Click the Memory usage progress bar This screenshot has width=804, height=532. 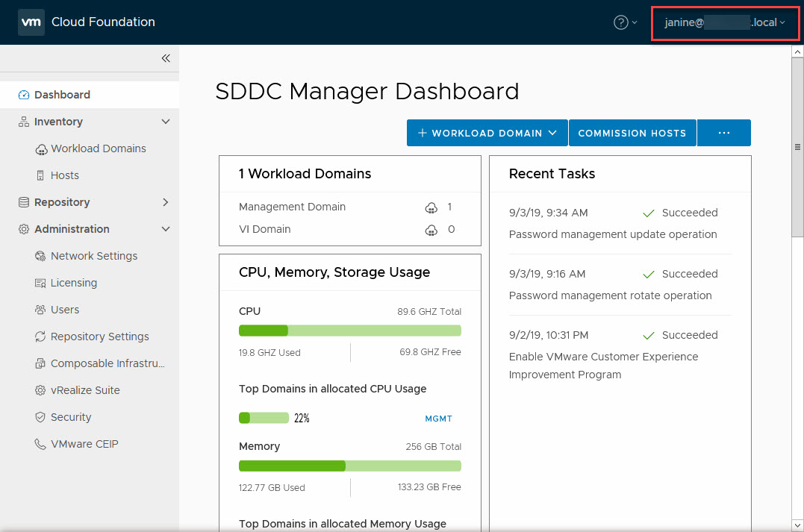coord(350,466)
